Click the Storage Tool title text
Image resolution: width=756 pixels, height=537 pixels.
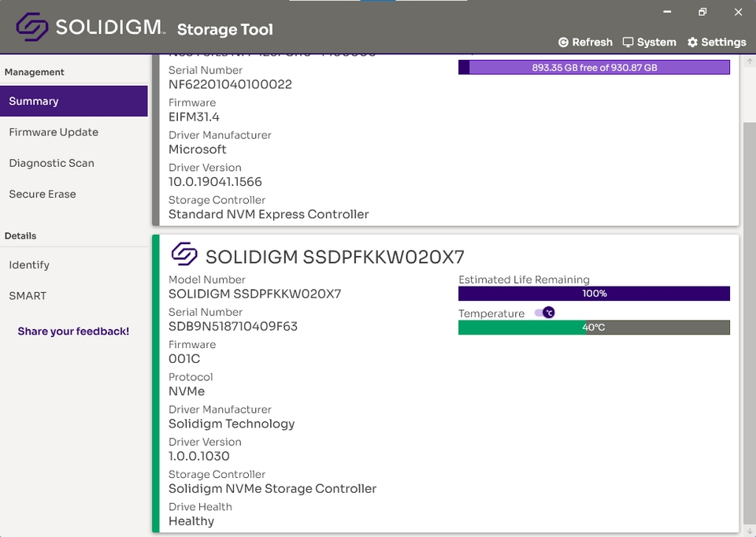click(224, 29)
